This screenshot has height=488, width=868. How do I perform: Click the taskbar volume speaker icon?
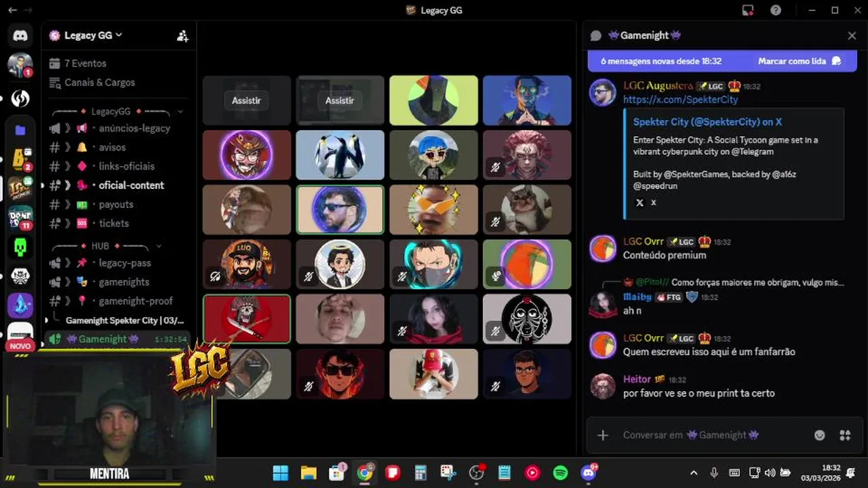[x=770, y=472]
